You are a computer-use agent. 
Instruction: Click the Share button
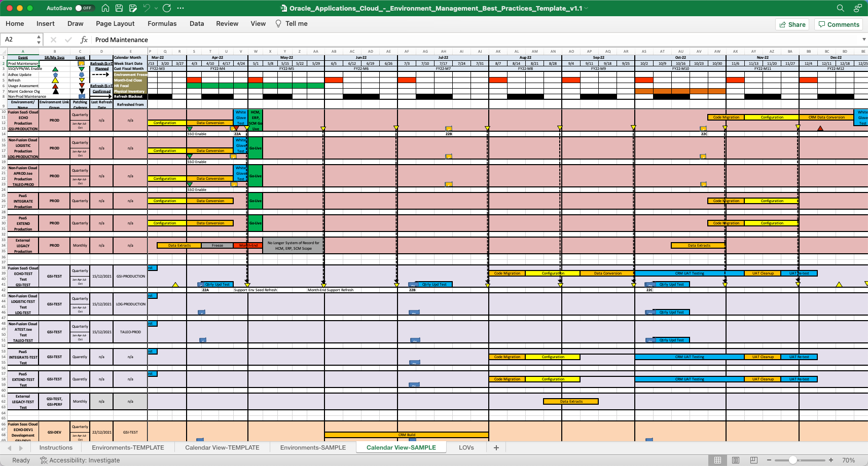792,24
